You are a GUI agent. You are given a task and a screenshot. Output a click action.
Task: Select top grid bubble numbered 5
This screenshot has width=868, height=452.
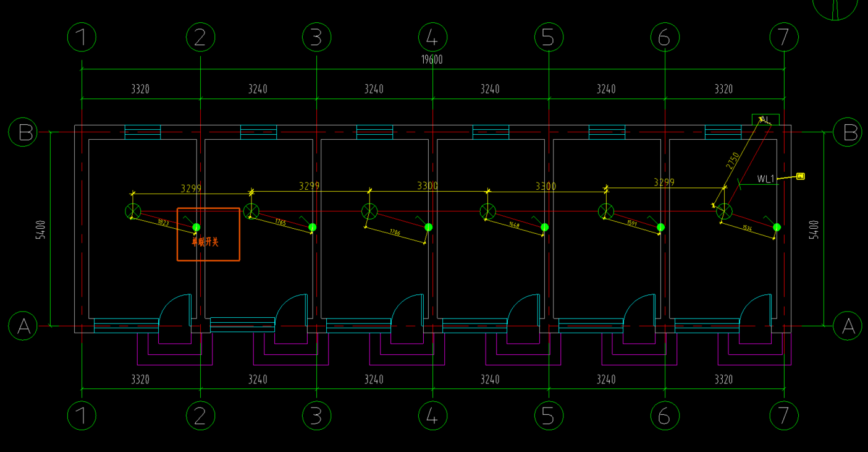(549, 37)
